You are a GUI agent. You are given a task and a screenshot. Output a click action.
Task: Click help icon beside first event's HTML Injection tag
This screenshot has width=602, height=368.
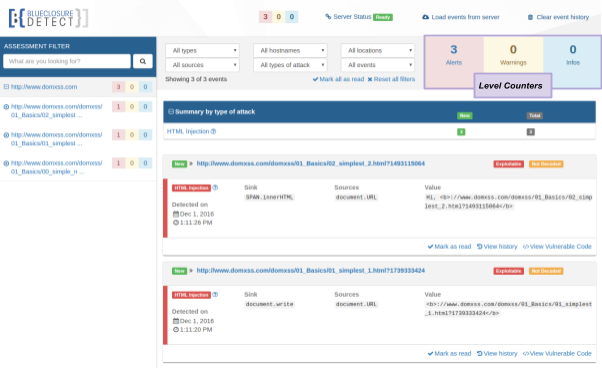coord(215,188)
